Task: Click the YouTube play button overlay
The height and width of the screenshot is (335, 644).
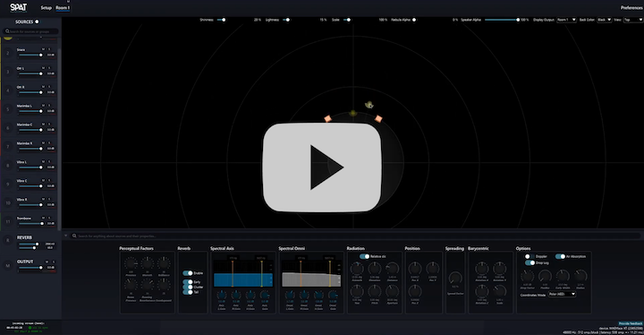Action: pyautogui.click(x=322, y=167)
